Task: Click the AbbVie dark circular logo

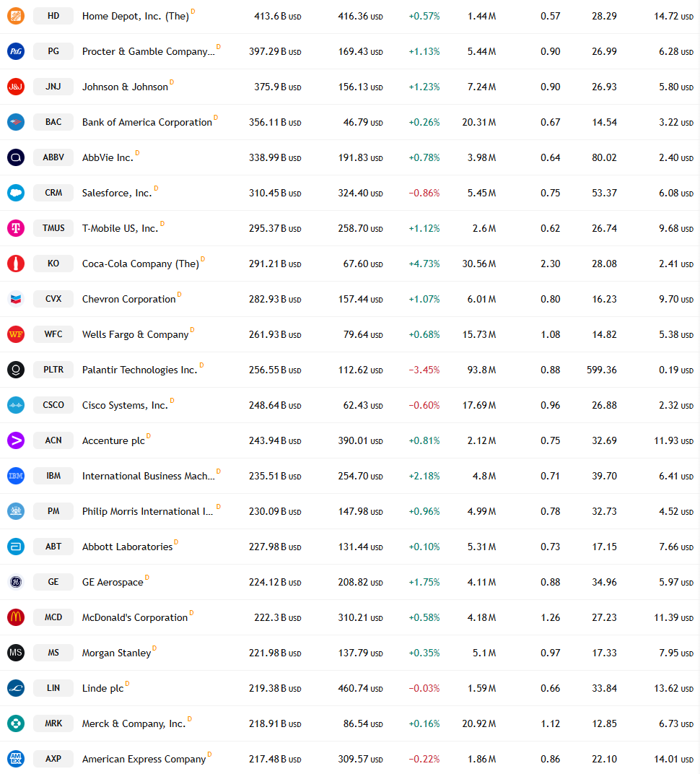Action: click(16, 157)
